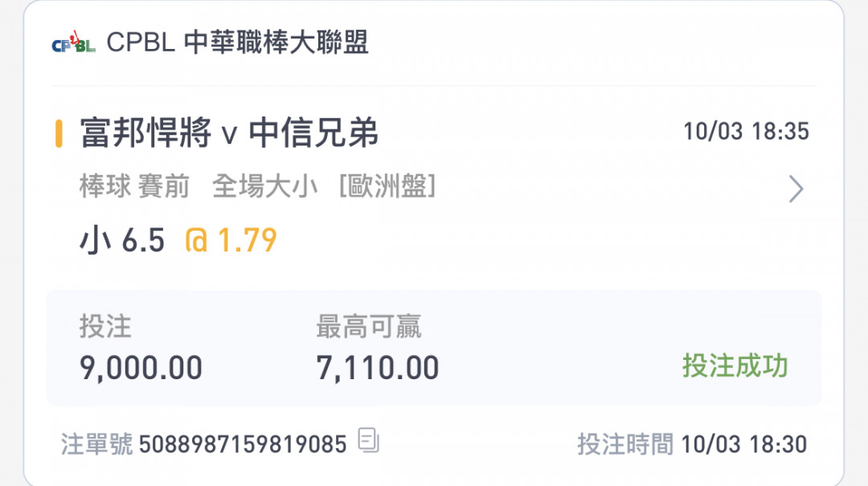Image resolution: width=868 pixels, height=486 pixels.
Task: Select the 9,000.00 stake amount
Action: (141, 368)
